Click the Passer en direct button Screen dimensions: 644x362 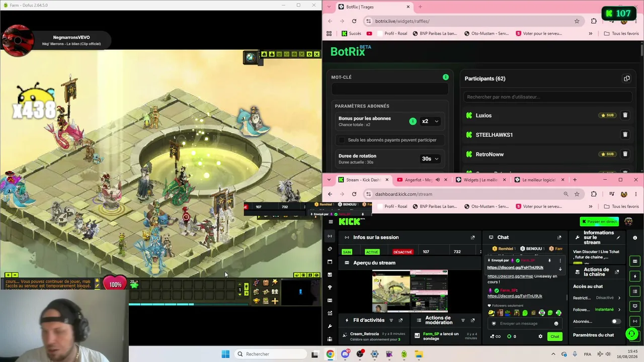tap(599, 222)
